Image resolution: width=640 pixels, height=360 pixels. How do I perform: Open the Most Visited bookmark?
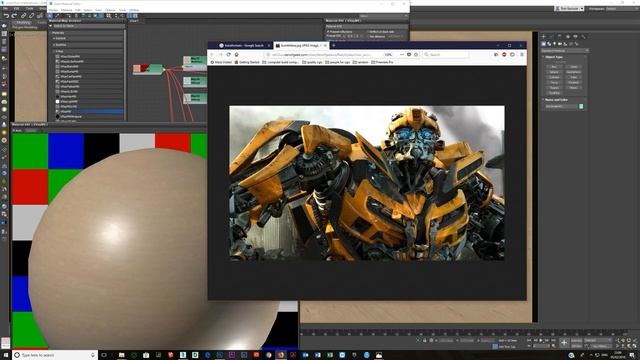point(221,62)
